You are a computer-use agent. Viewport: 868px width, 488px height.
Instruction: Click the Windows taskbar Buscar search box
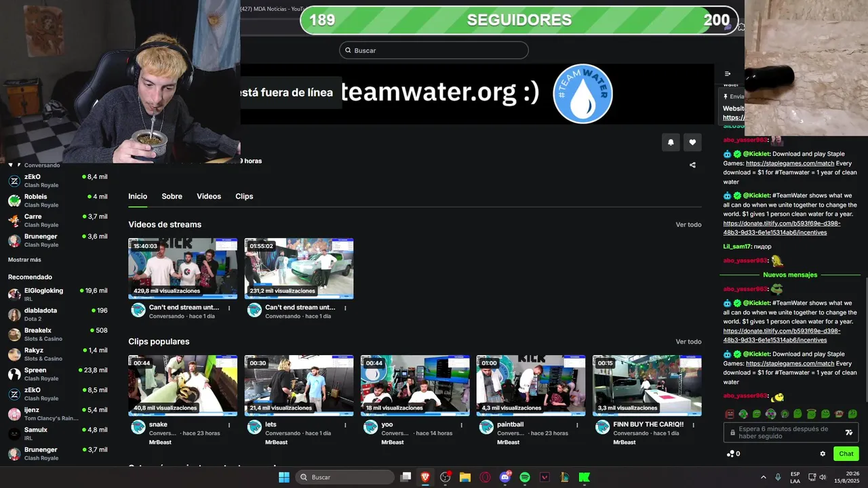(x=345, y=477)
